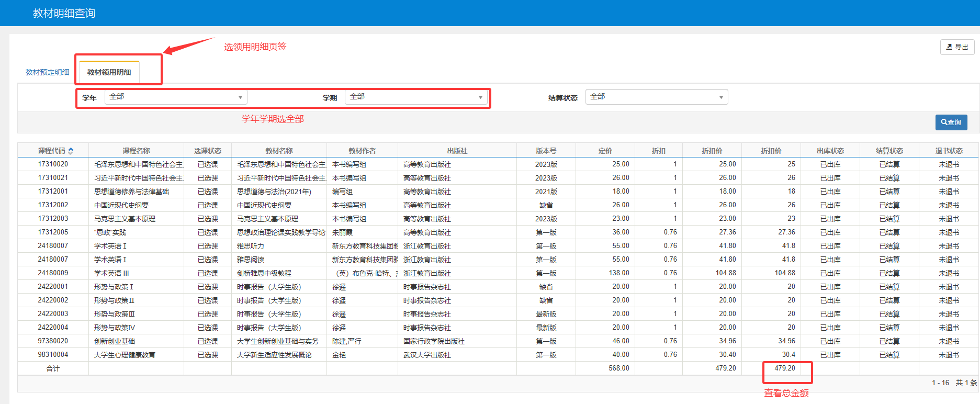Viewport: 980px width, 404px height.
Task: Click the 导出 export button
Action: click(x=957, y=47)
